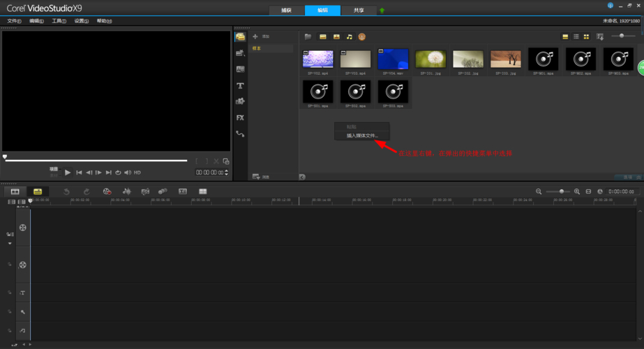
Task: Open the 帮助 menu
Action: 105,21
